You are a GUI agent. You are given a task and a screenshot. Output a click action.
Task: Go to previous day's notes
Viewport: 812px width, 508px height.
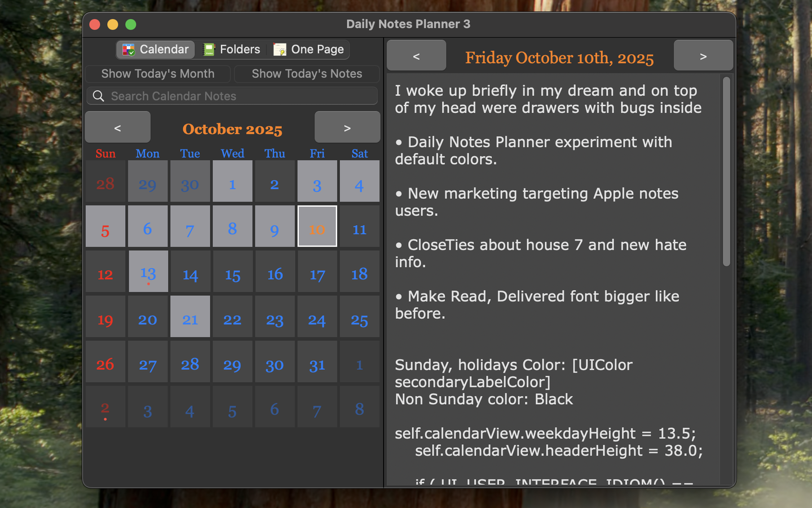tap(416, 56)
